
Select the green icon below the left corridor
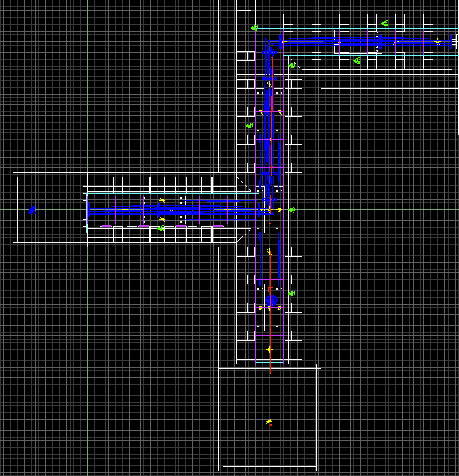[x=161, y=229]
